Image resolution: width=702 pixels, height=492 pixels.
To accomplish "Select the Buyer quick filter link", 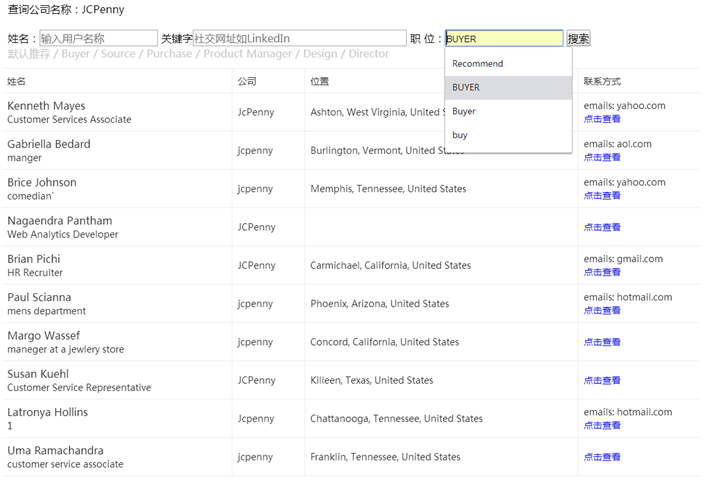I will coord(76,54).
